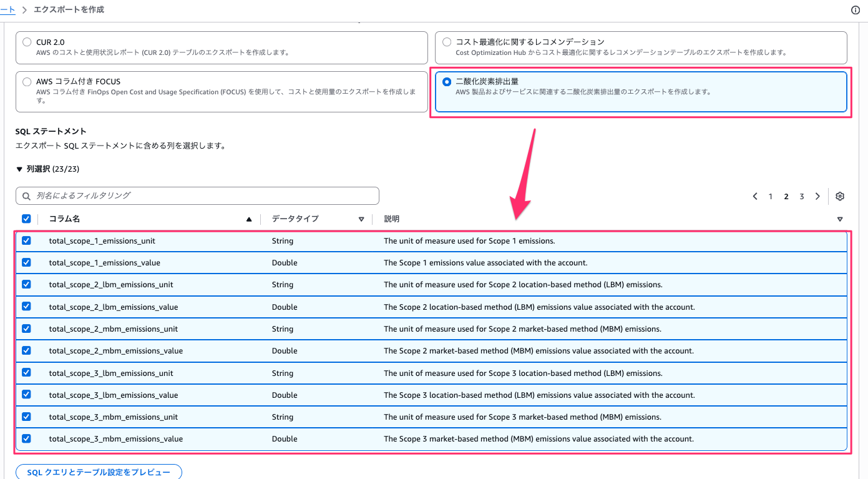Open the filter dropdown at the table header right
868x479 pixels.
pos(839,219)
